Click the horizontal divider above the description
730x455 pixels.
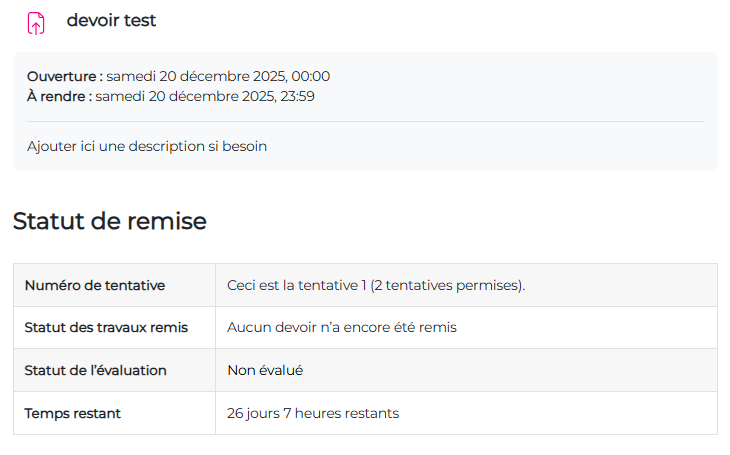tap(365, 122)
